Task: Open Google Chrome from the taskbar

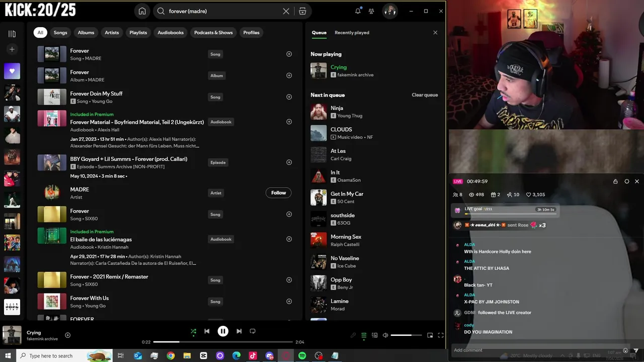Action: pos(171,355)
